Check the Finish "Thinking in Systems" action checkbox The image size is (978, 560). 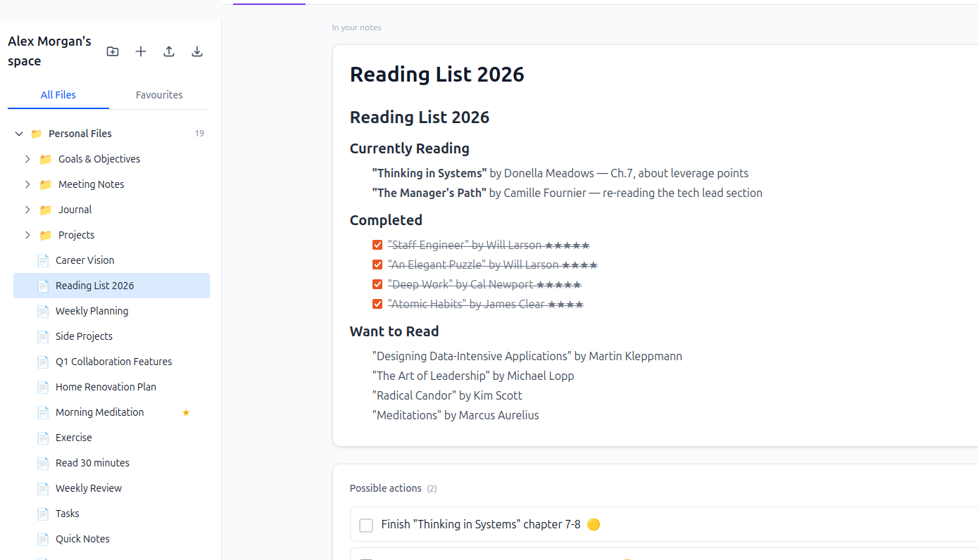[x=366, y=525]
